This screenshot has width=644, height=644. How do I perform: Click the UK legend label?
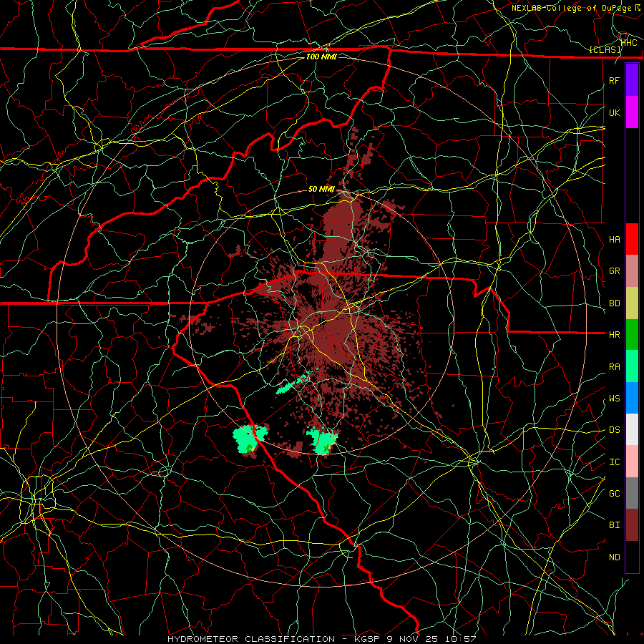(x=615, y=112)
